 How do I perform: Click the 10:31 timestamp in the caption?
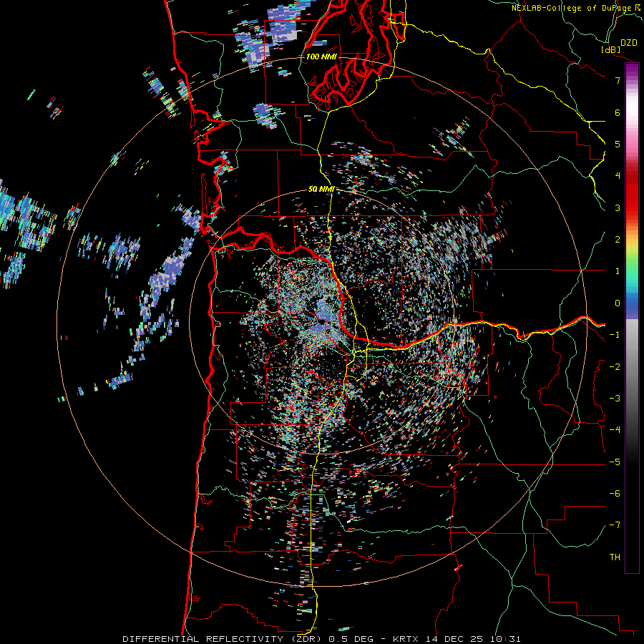(507, 639)
